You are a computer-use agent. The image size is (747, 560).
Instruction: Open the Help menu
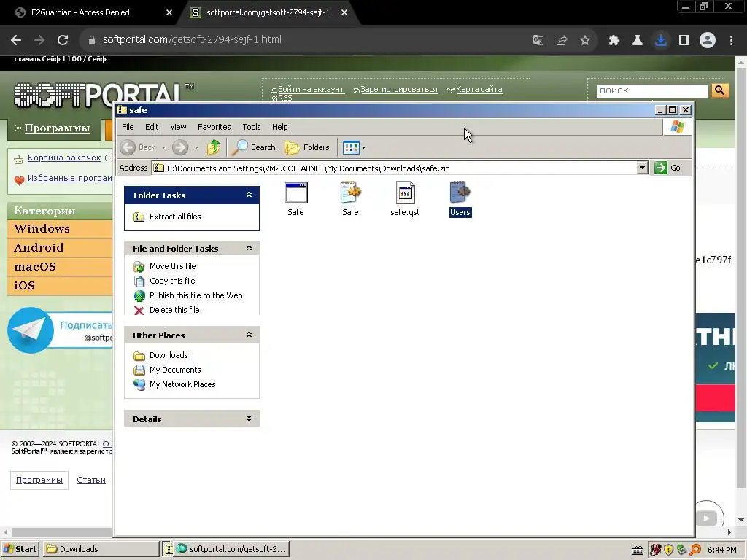tap(279, 127)
